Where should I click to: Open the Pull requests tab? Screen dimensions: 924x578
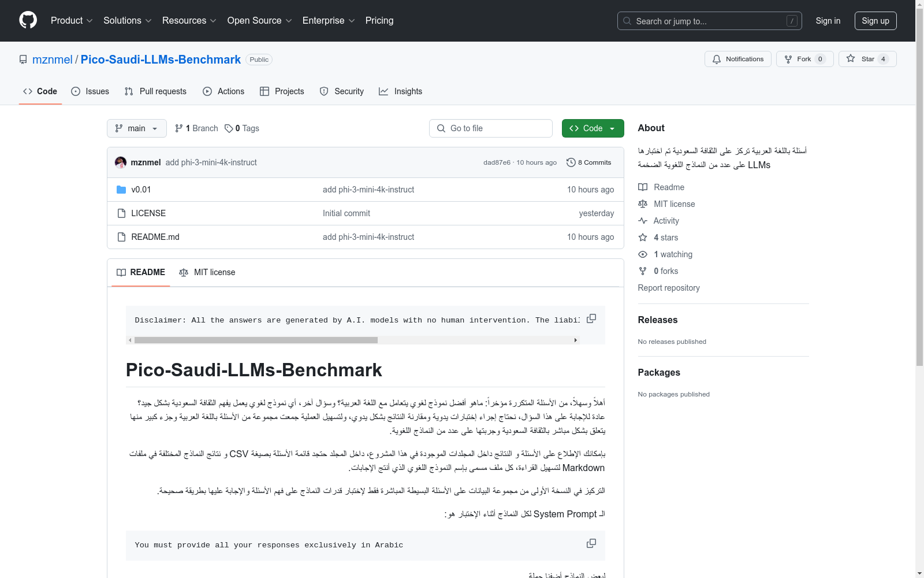coord(155,91)
